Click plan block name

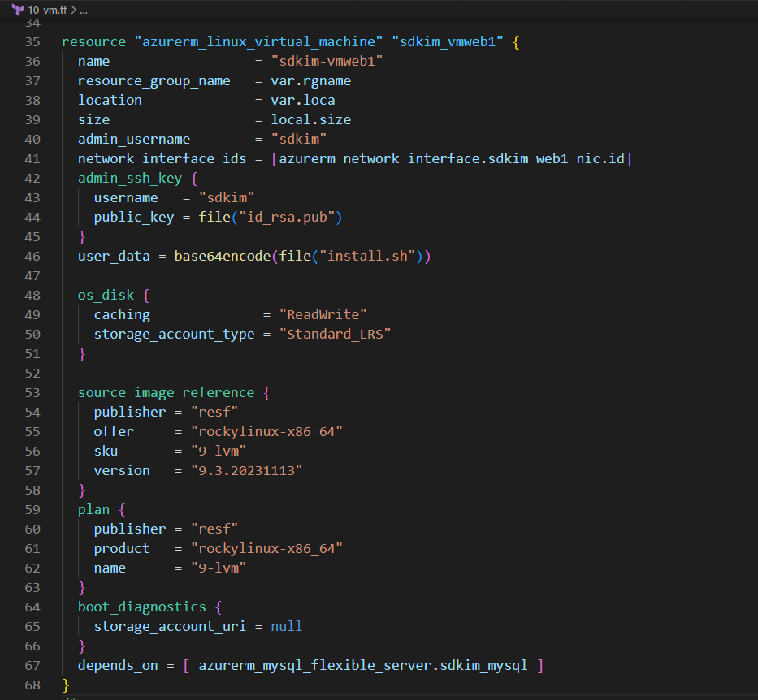click(x=93, y=510)
